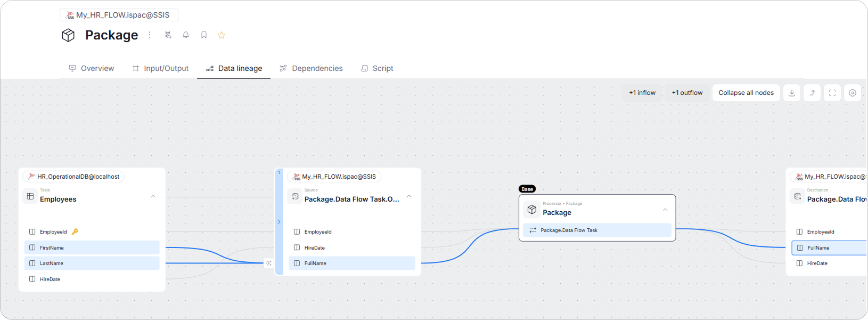Collapse the Employees table node
The width and height of the screenshot is (868, 320).
coord(153,196)
